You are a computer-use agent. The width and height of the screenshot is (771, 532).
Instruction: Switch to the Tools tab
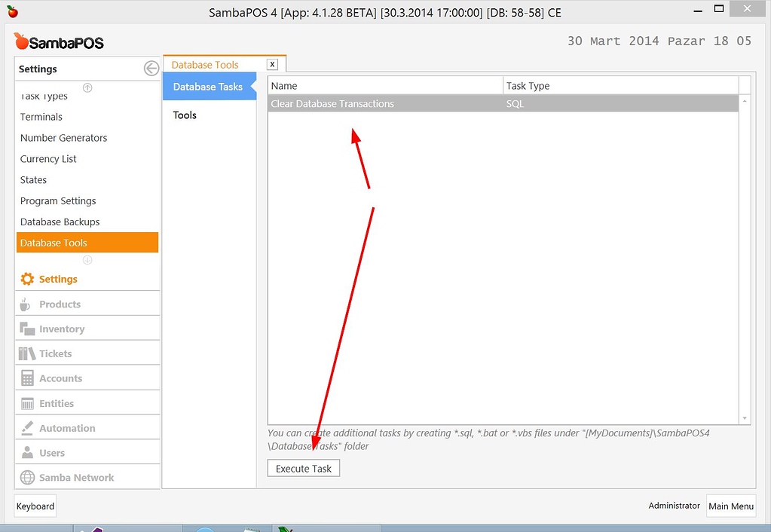184,115
